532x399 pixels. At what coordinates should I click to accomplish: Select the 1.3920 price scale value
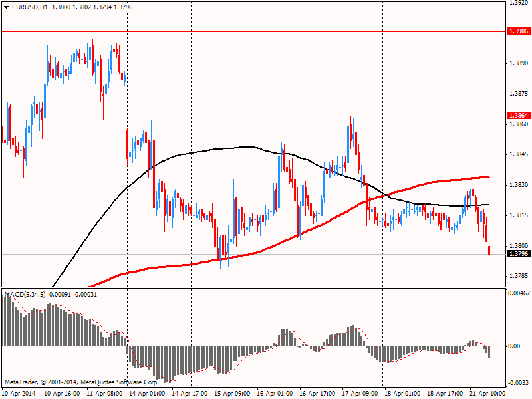tap(519, 3)
